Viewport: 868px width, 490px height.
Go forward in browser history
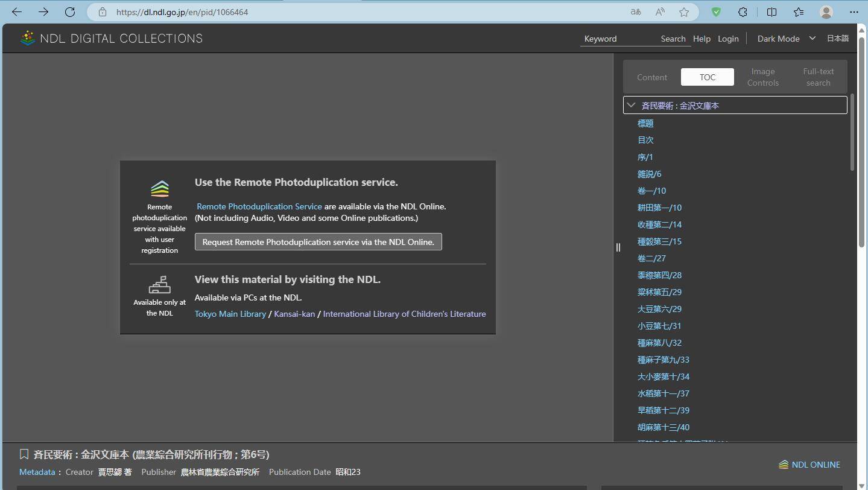pos(43,12)
